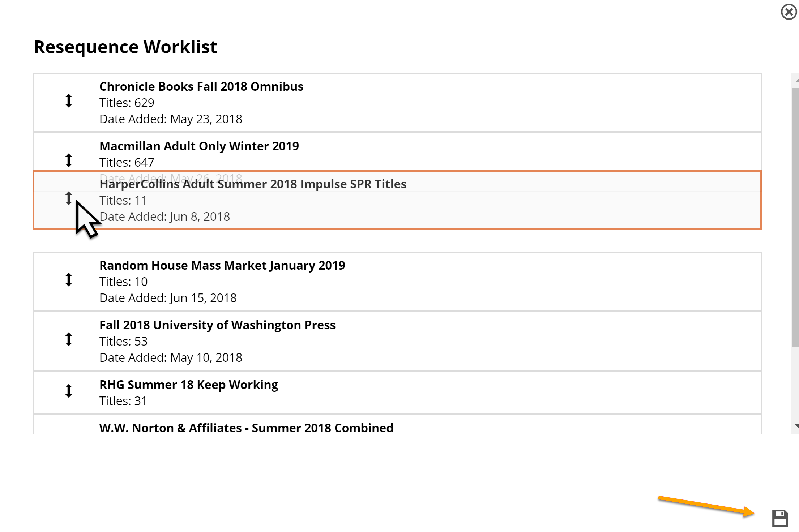Screen dimensions: 799x532
Task: Click the scrollbar up arrow
Action: click(x=796, y=80)
